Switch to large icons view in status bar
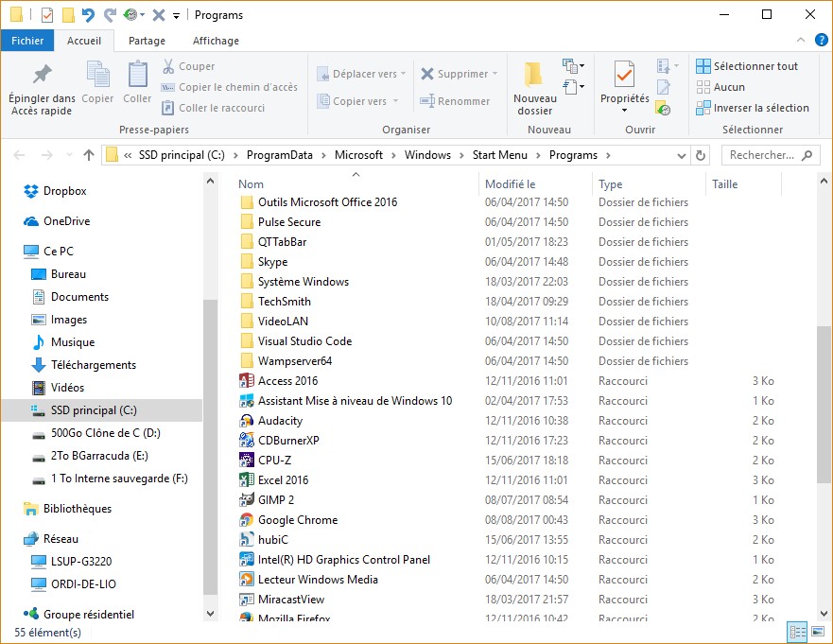 click(818, 632)
